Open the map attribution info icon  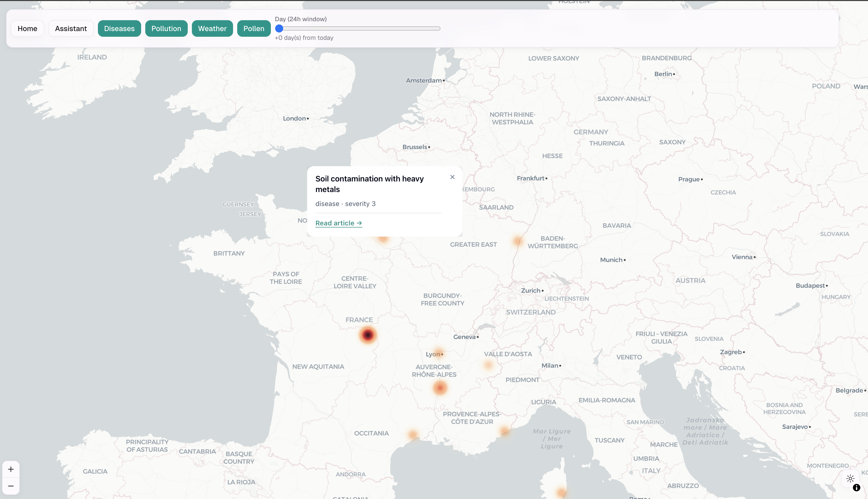point(856,487)
